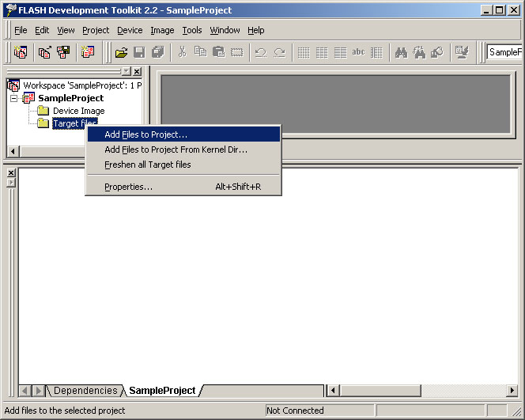Click the third grid view icon
Screen dimensions: 525x420
340,52
